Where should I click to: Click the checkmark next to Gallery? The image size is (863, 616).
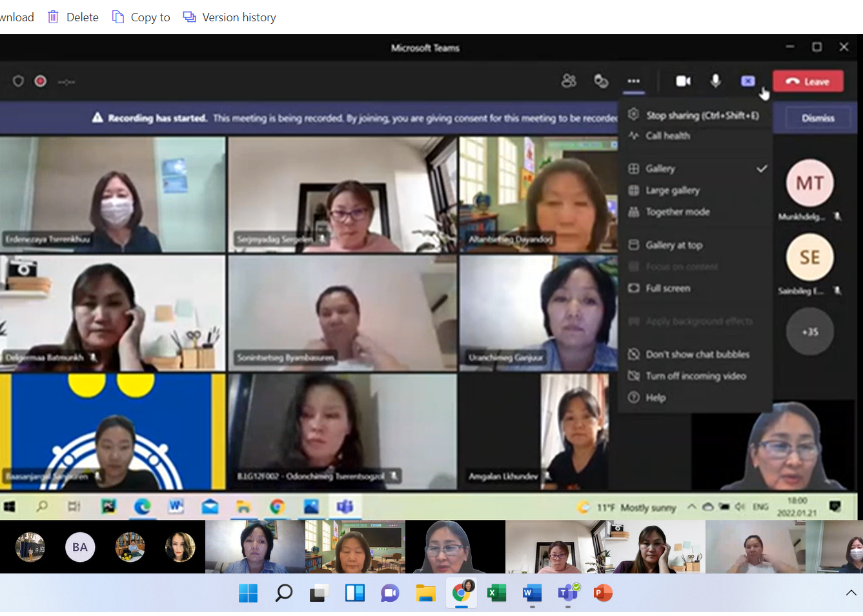pyautogui.click(x=762, y=168)
